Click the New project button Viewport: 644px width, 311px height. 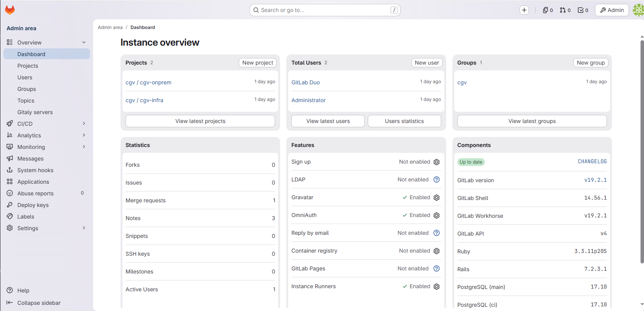pyautogui.click(x=258, y=63)
